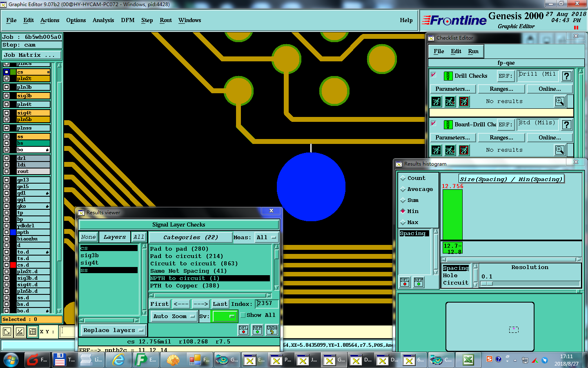Open the green Sv color dropdown
This screenshot has width=588, height=368.
pyautogui.click(x=225, y=316)
